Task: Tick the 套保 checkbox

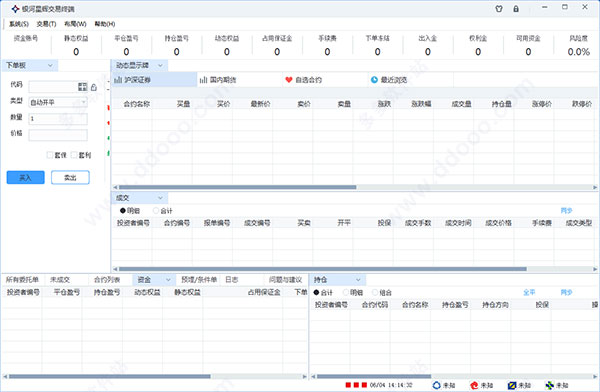Action: [x=50, y=155]
